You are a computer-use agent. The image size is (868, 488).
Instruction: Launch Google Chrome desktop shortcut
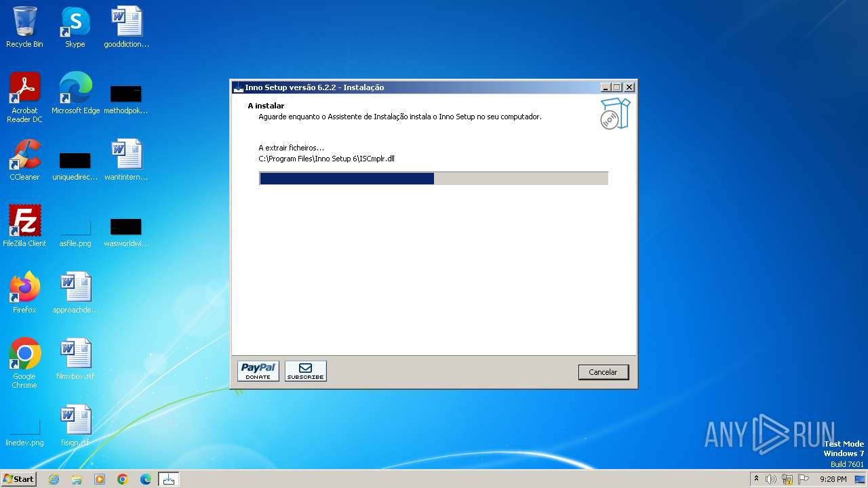tap(24, 363)
